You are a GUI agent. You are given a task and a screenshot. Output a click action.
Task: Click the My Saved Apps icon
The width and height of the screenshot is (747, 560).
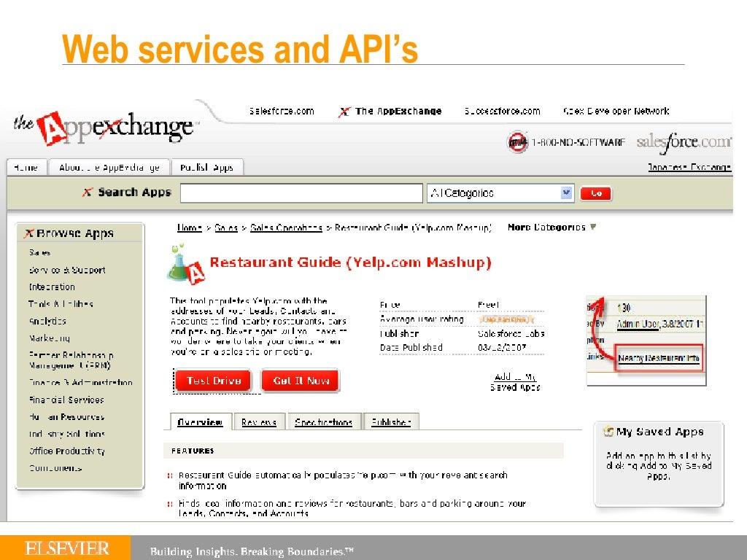coord(608,432)
